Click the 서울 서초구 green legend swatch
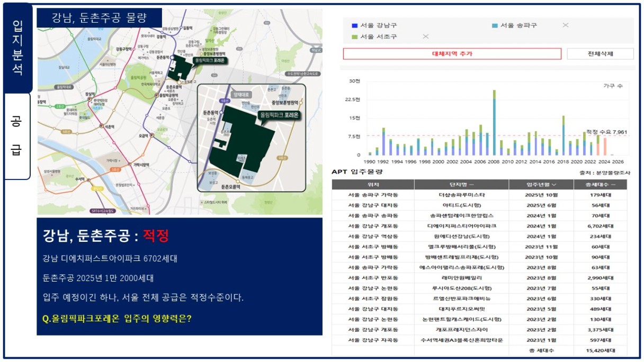Screen dimensions: 644x362 pos(354,37)
